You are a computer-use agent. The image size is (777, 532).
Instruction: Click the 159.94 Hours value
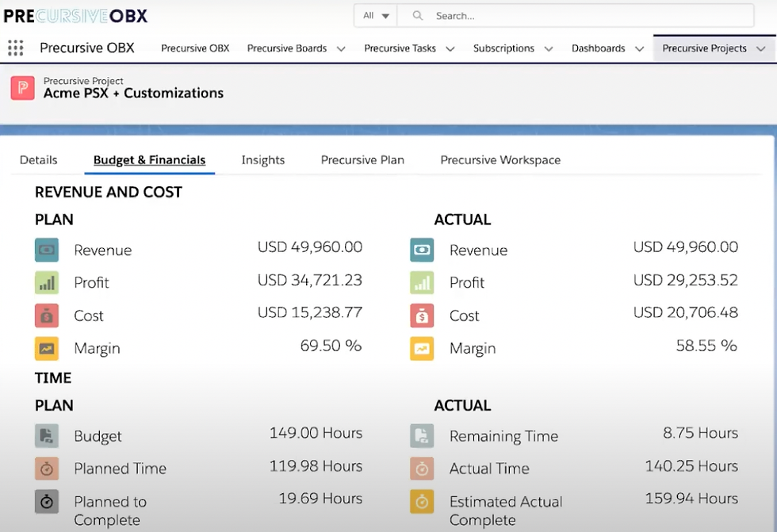pos(691,499)
